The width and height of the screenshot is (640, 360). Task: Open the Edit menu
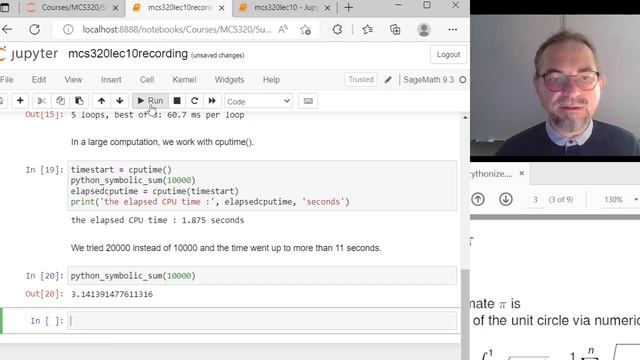click(39, 80)
